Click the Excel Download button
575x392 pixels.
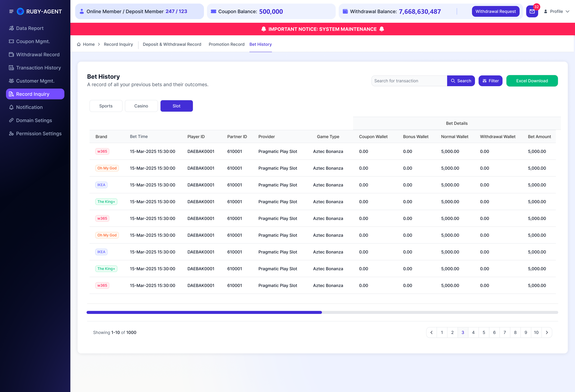(532, 81)
